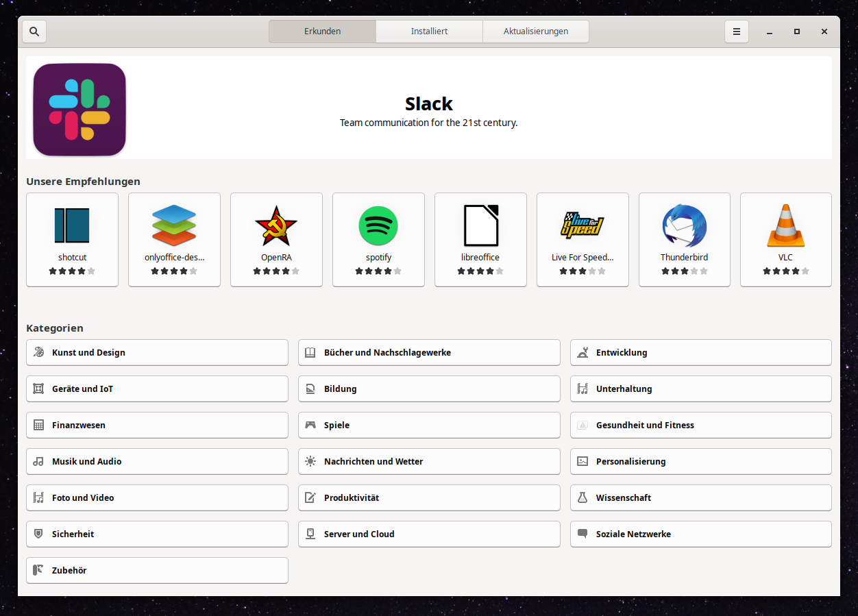This screenshot has height=616, width=858.
Task: Switch to the Erkunden tab
Action: tap(323, 32)
